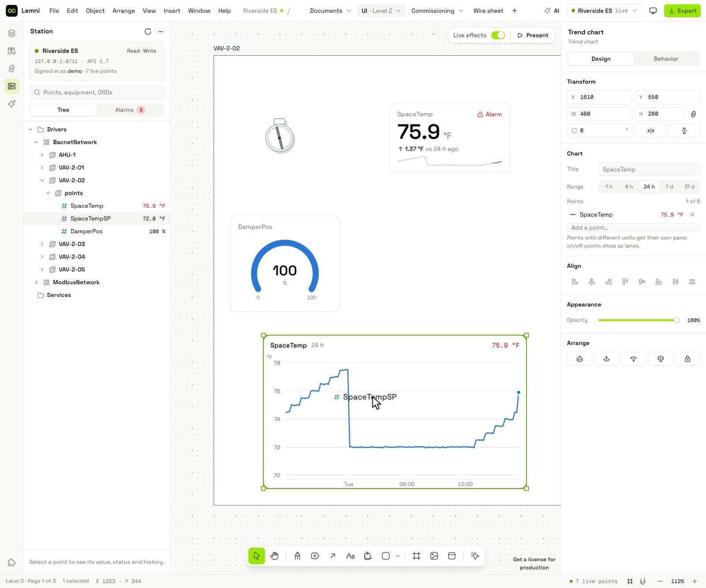Screen dimensions: 706x588
Task: Switch to the Behavior tab
Action: 666,59
